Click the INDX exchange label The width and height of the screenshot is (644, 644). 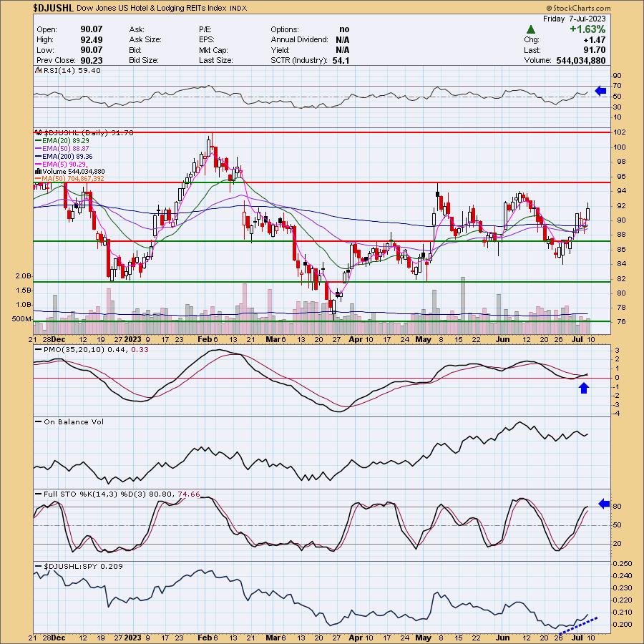(x=238, y=8)
